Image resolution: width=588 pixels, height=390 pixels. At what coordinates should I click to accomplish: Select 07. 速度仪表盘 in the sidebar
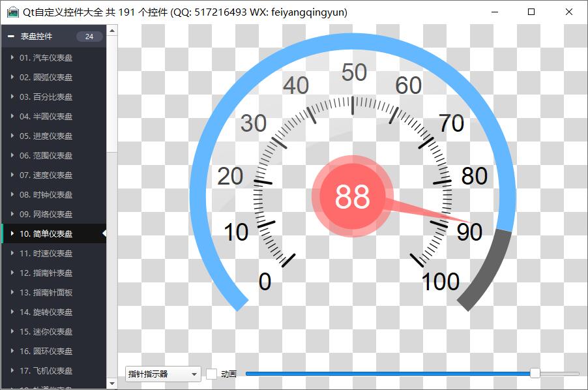click(x=46, y=175)
